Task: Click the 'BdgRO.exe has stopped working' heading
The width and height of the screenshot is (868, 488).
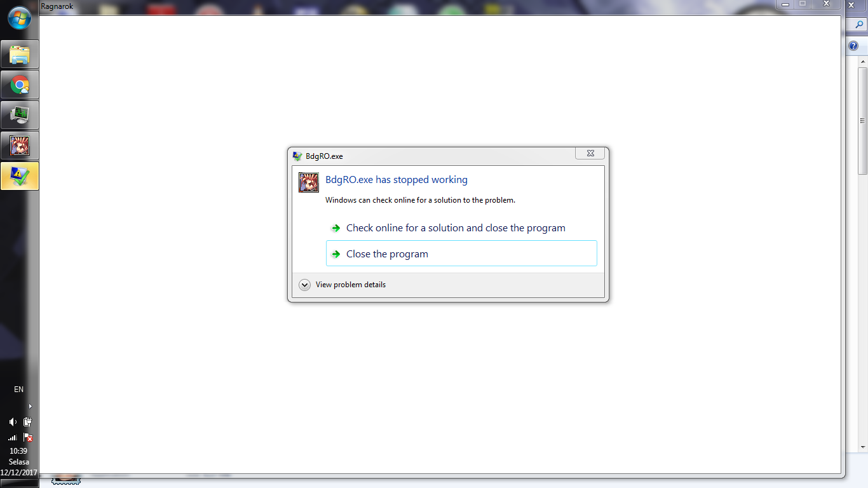Action: click(397, 180)
